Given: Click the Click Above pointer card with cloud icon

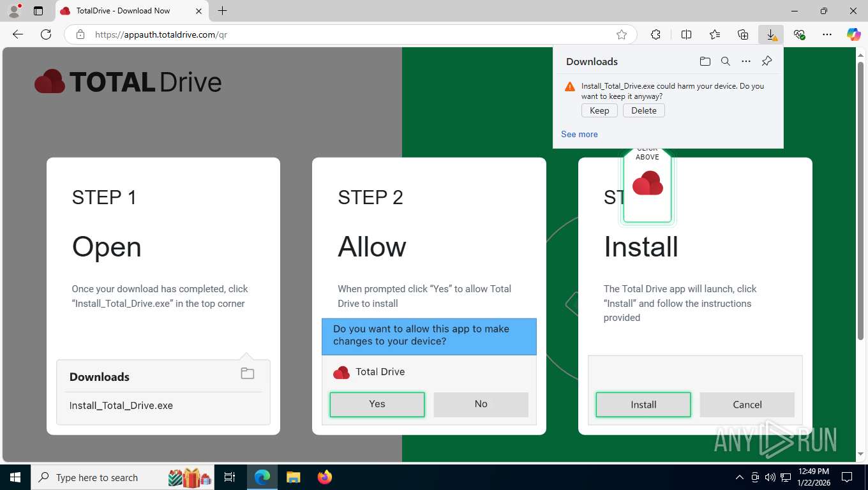Looking at the screenshot, I should [647, 185].
